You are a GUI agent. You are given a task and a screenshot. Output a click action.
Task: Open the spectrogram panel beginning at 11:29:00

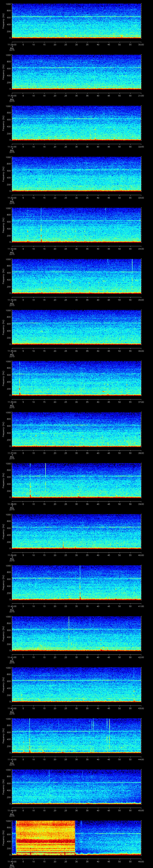click(x=76, y=21)
